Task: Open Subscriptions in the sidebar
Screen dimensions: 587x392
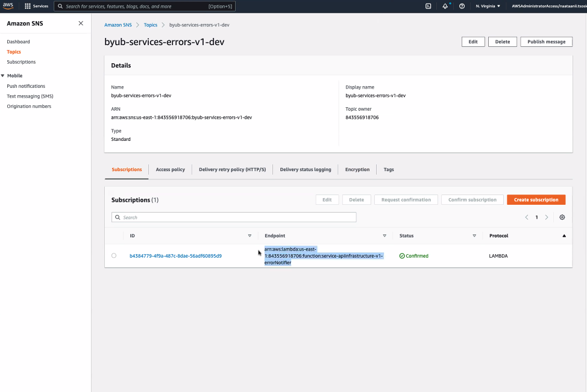Action: click(x=21, y=61)
